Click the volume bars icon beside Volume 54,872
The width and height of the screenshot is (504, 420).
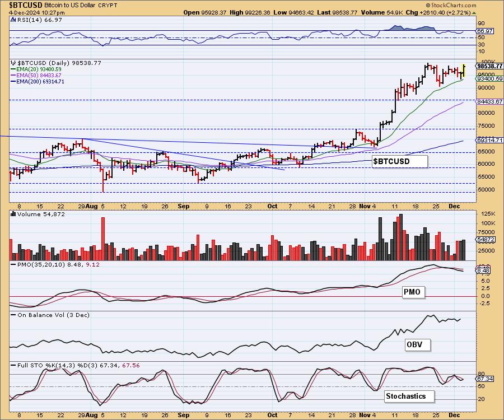tap(13, 214)
